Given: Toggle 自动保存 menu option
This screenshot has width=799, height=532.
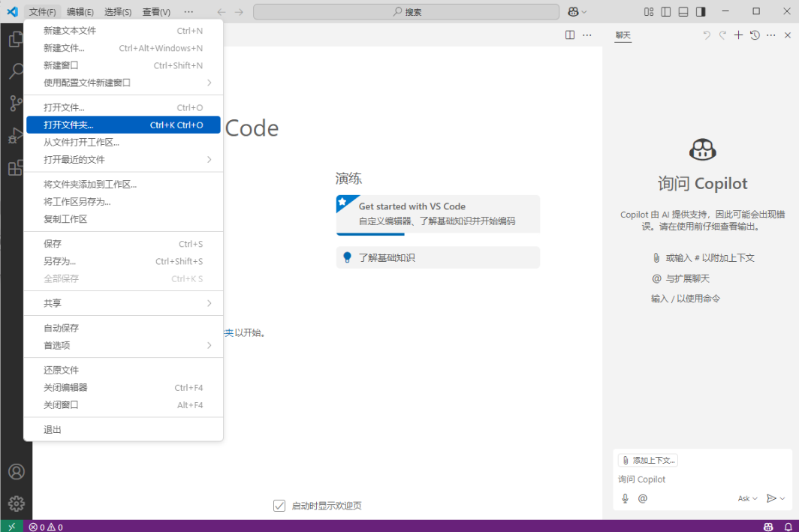Looking at the screenshot, I should pyautogui.click(x=123, y=328).
